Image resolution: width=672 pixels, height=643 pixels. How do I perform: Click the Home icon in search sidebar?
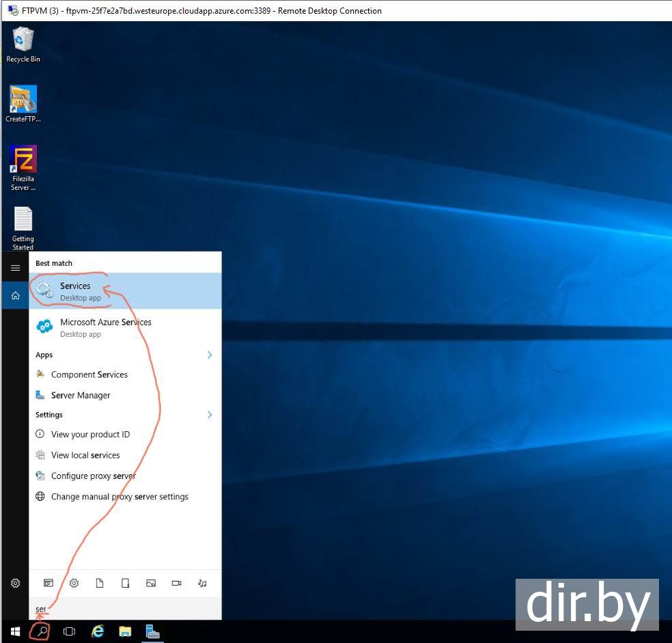(x=15, y=296)
